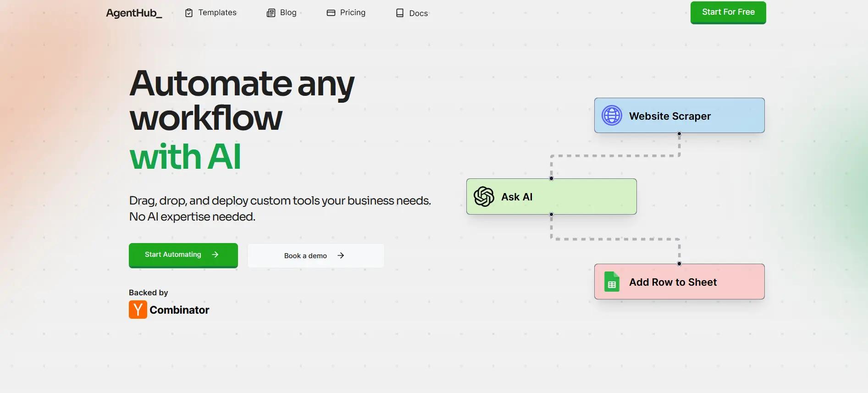The width and height of the screenshot is (868, 393).
Task: Click the Ask AI top connector dot
Action: [551, 178]
